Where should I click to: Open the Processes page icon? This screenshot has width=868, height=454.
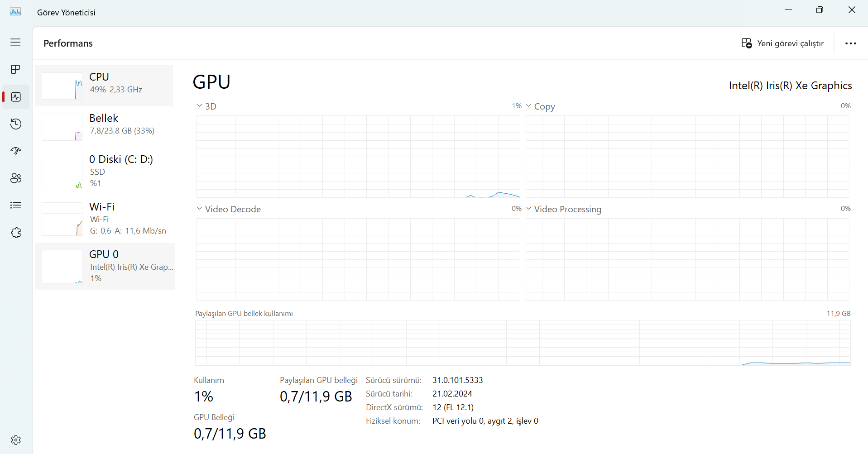[x=16, y=69]
